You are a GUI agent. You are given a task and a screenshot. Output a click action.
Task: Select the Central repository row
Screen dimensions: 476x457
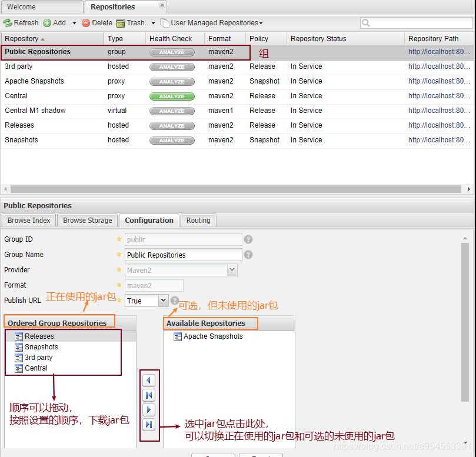[237, 96]
